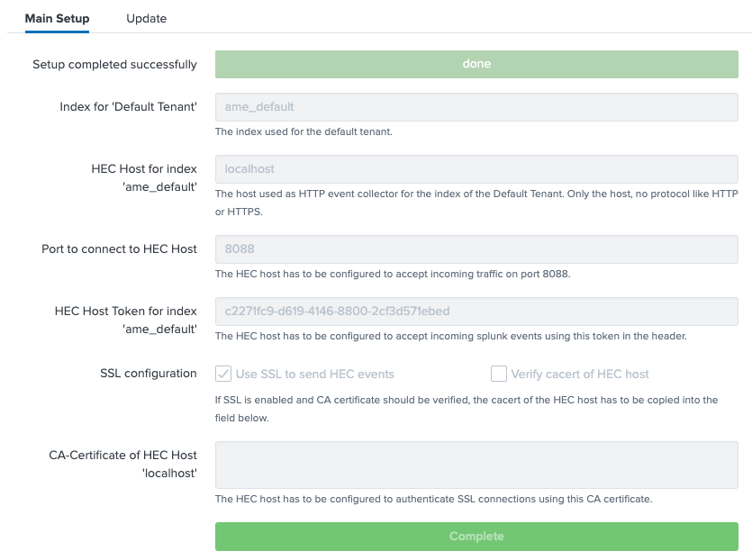This screenshot has width=752, height=560.
Task: Enable 'Verify cacert of HEC host'
Action: [498, 373]
